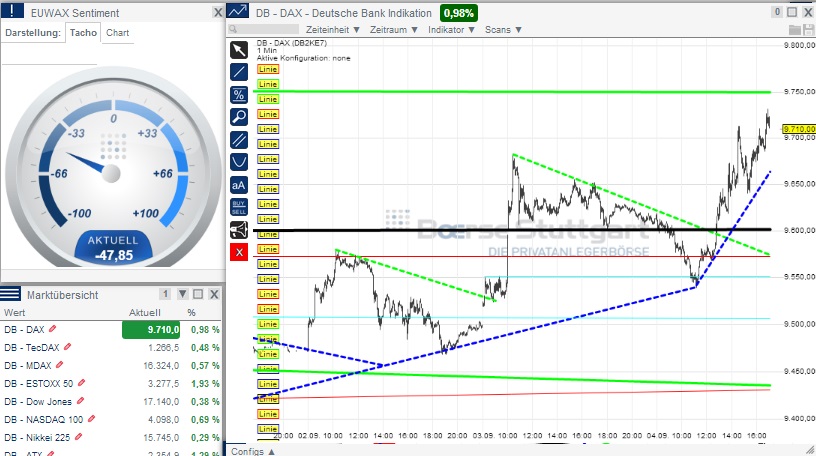Click the 1 badge in Marktübersicht header
Screen dimensions: 816x456
(x=165, y=294)
